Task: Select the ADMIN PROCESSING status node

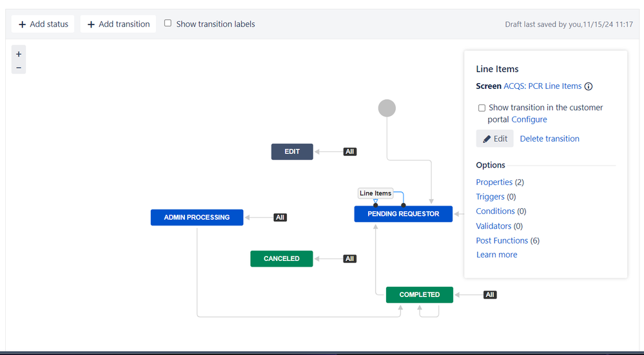Action: pyautogui.click(x=197, y=218)
